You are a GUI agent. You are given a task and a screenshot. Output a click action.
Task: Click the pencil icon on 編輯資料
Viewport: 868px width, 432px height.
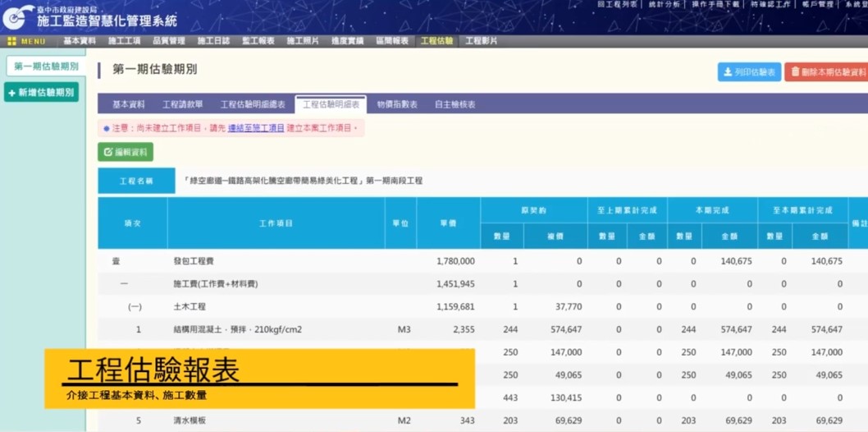click(107, 153)
